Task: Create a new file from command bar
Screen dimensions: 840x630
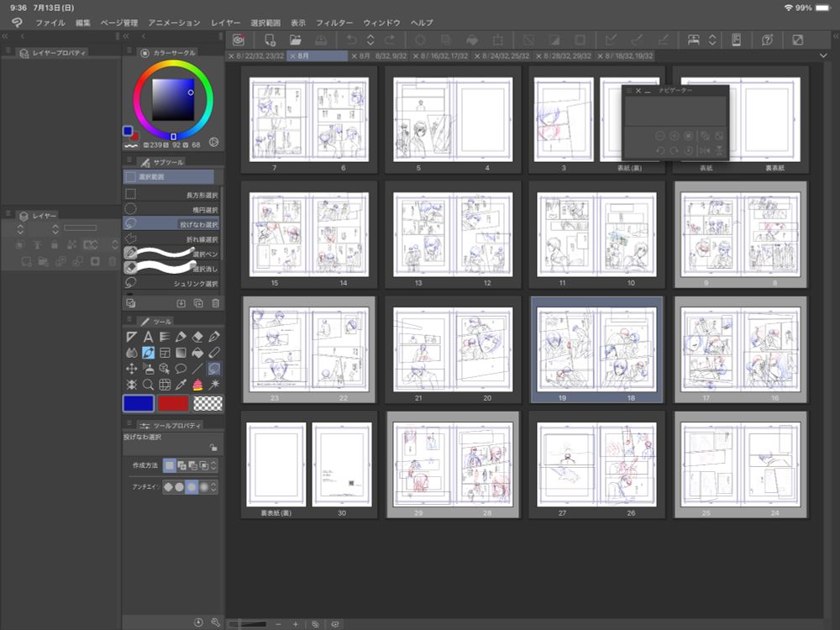Action: point(270,39)
